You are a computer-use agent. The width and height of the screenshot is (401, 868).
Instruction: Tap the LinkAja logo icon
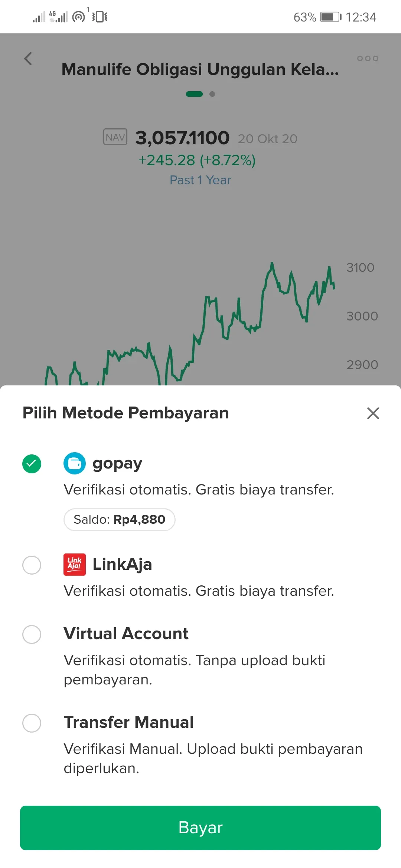(x=75, y=565)
